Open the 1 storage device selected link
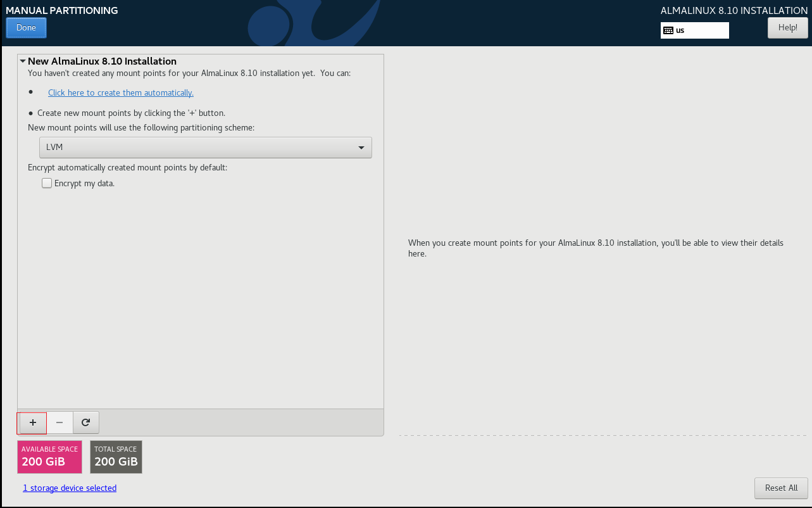This screenshot has width=812, height=508. pyautogui.click(x=70, y=488)
